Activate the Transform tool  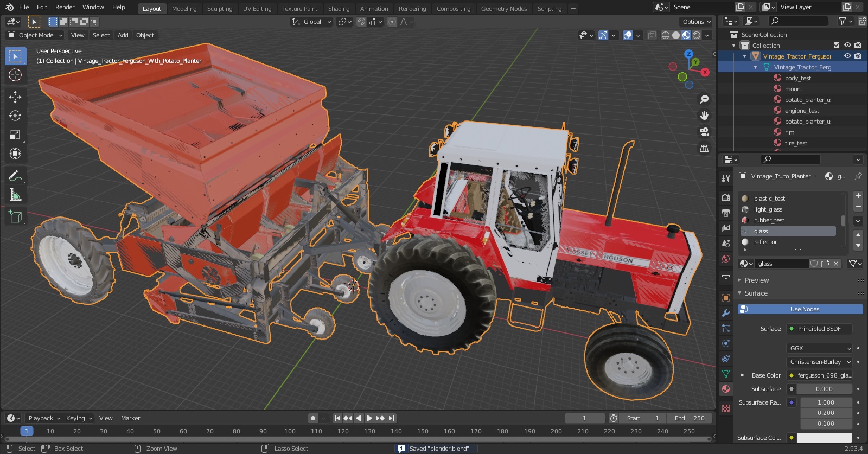click(x=15, y=154)
